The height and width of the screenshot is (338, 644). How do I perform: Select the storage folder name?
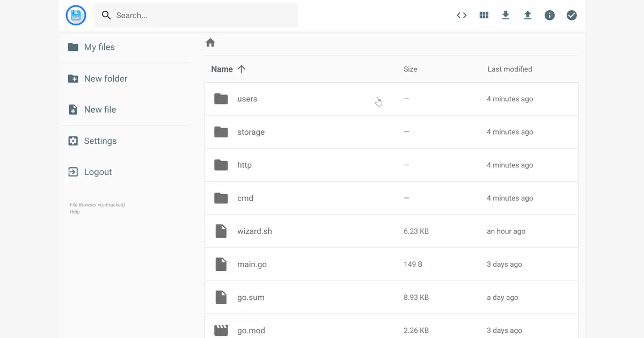point(251,132)
